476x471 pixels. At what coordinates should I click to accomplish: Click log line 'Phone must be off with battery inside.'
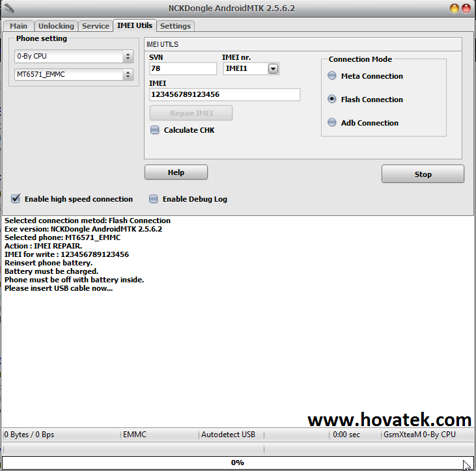(x=74, y=280)
